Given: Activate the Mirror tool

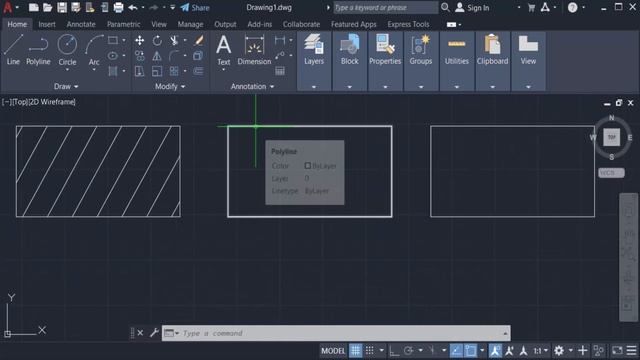Looking at the screenshot, I should 157,56.
